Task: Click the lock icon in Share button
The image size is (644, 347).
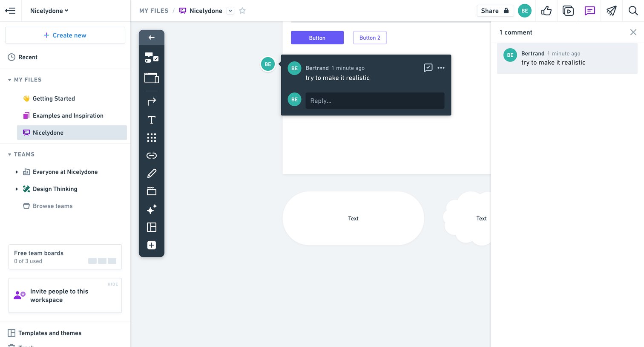Action: coord(506,11)
